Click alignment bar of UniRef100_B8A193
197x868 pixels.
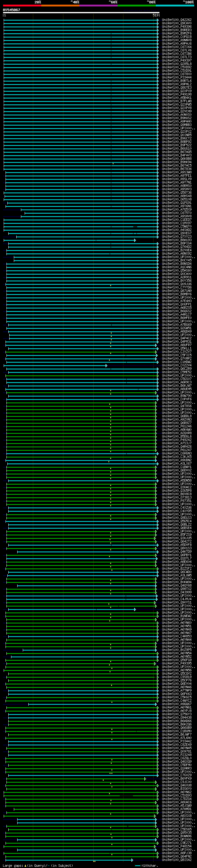[70, 240]
